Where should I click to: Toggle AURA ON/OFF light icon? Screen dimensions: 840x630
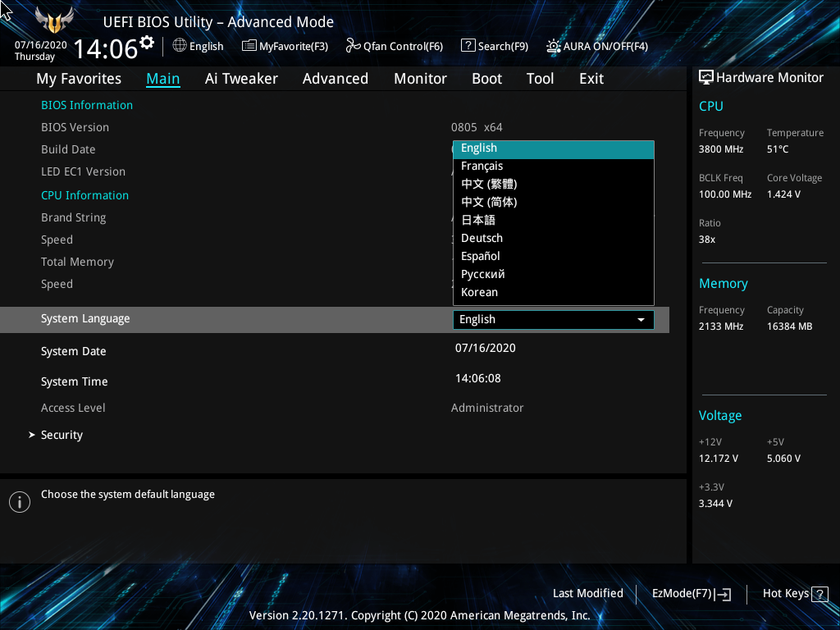[554, 46]
